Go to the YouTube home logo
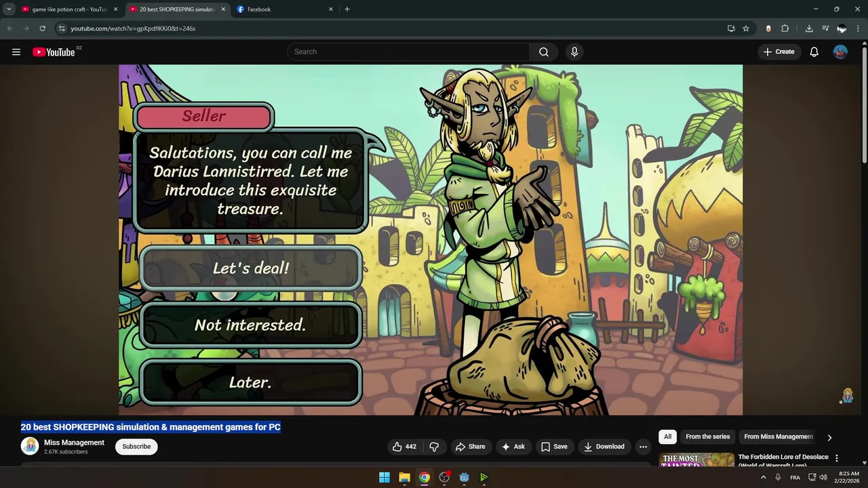The height and width of the screenshot is (488, 868). tap(54, 52)
